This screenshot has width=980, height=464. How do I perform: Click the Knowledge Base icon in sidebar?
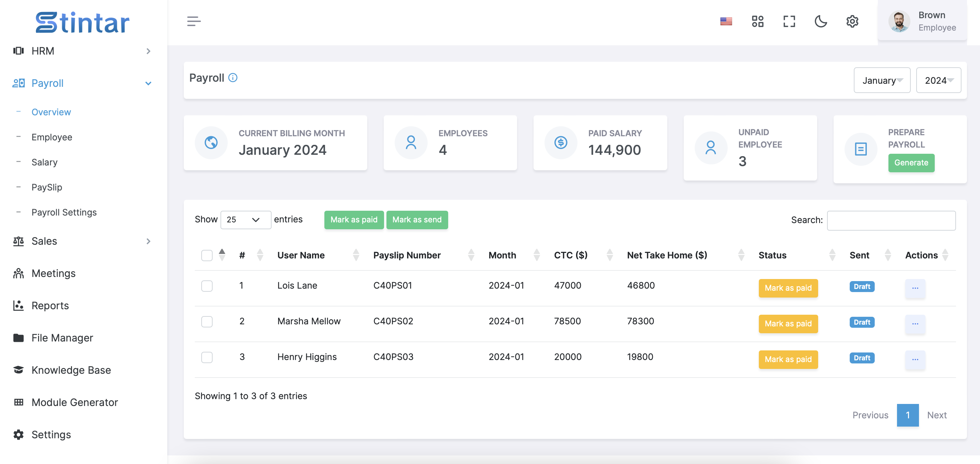point(18,369)
